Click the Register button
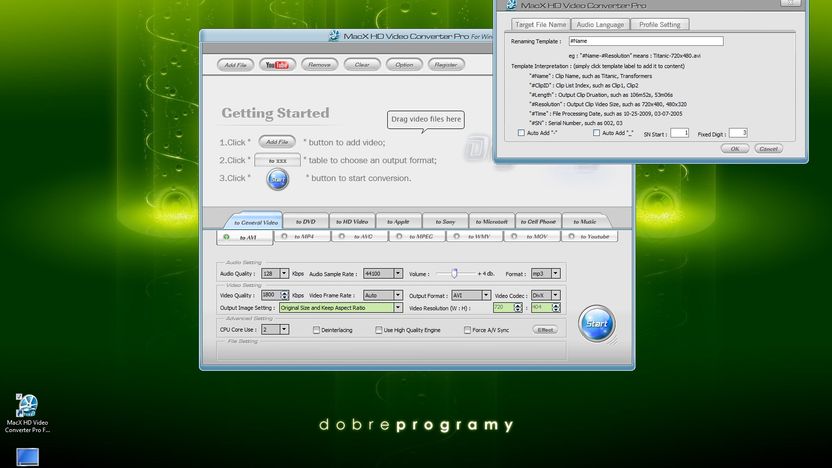The image size is (832, 468). tap(446, 65)
